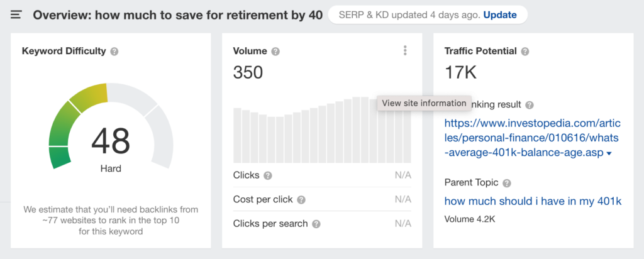Open the hamburger menu icon

click(16, 14)
